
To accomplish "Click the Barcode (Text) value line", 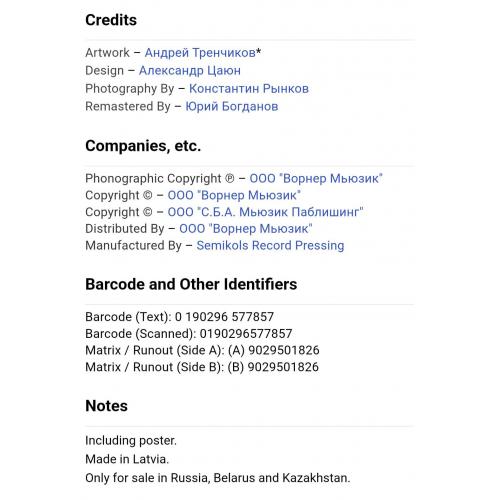I will tap(179, 317).
